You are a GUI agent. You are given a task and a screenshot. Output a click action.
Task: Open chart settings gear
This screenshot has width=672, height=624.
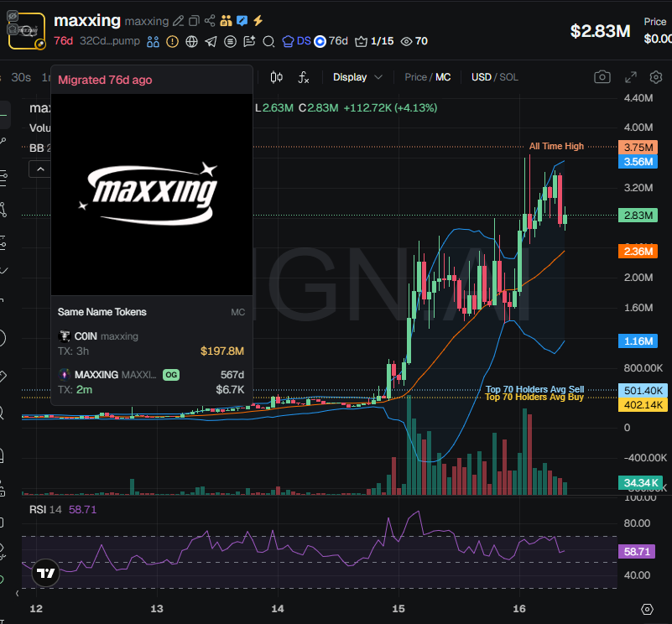tap(656, 77)
